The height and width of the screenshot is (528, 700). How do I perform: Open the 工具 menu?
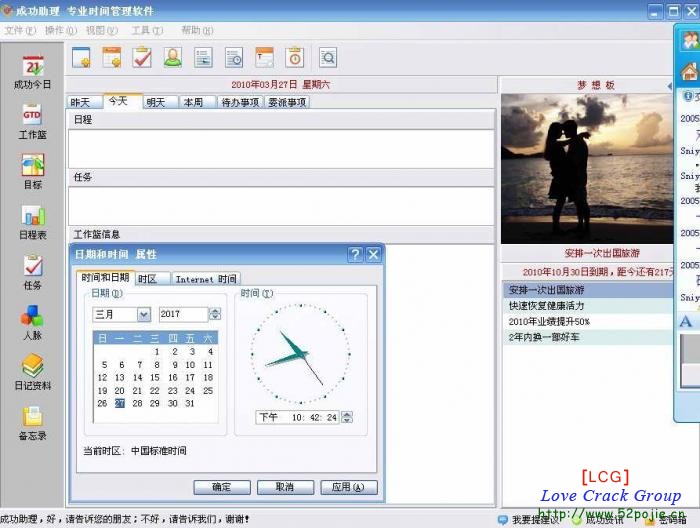pyautogui.click(x=147, y=30)
